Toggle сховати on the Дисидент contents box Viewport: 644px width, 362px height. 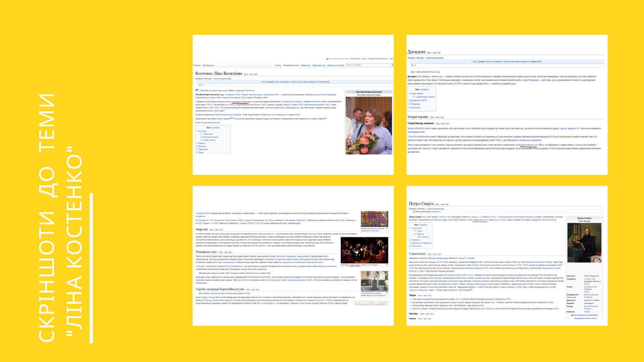click(x=425, y=89)
